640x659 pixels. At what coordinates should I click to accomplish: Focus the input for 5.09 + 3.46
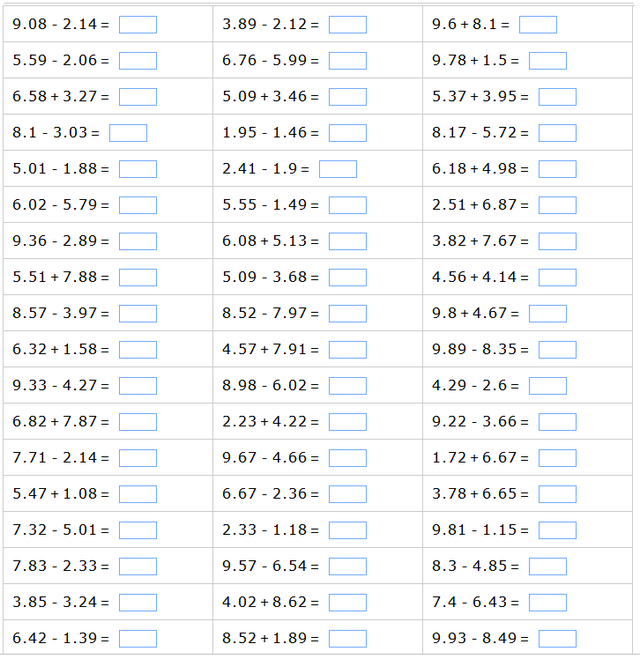tap(348, 97)
